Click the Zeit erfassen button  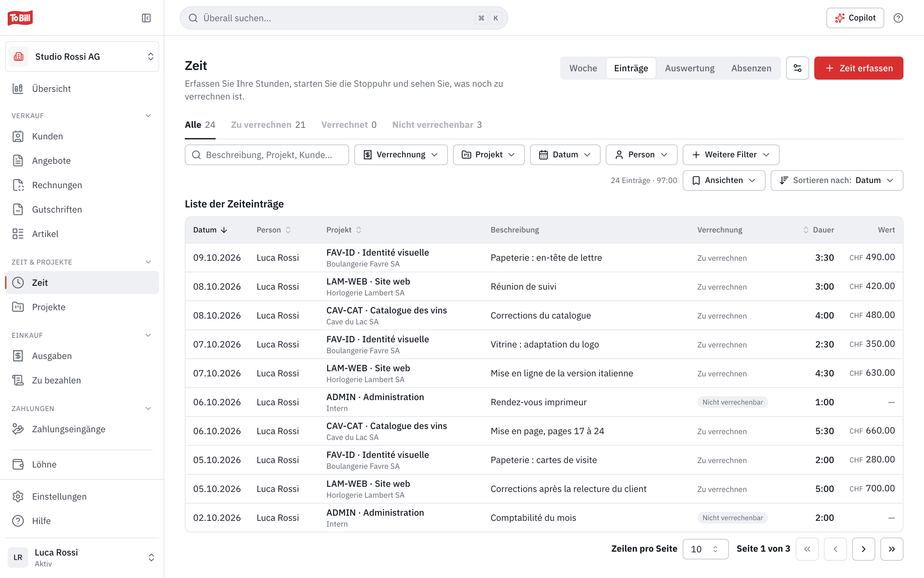pos(858,68)
